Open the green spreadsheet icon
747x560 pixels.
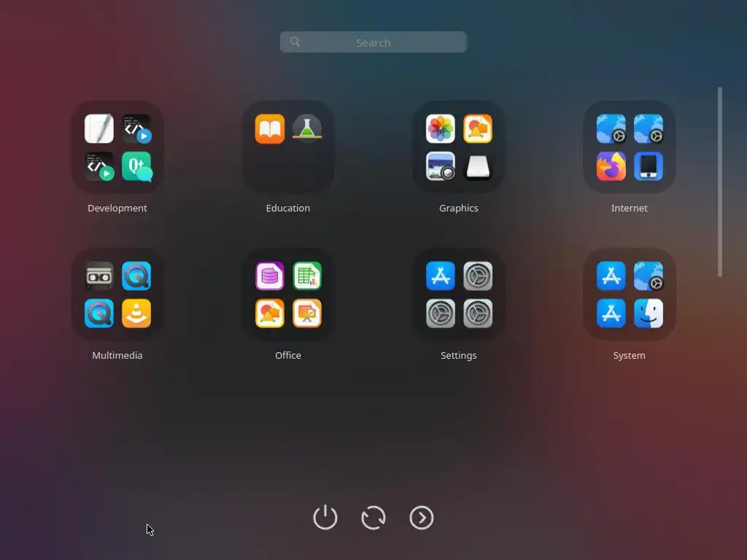[307, 276]
